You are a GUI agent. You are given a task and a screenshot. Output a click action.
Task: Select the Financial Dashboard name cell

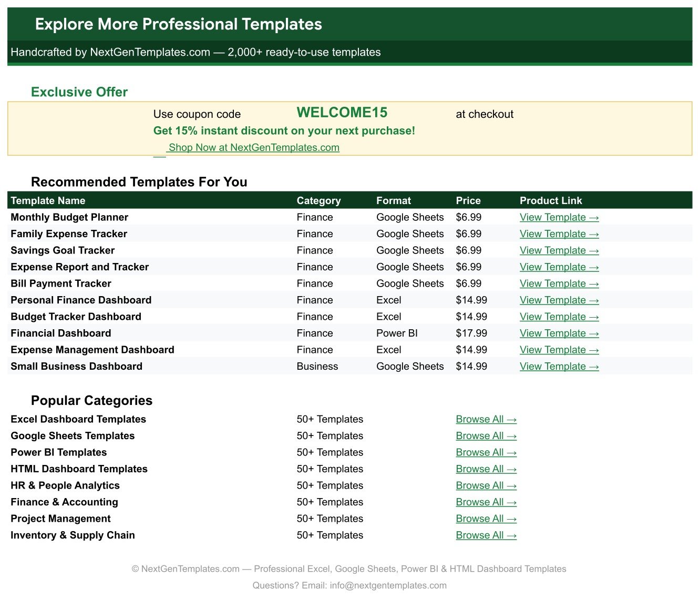click(61, 333)
